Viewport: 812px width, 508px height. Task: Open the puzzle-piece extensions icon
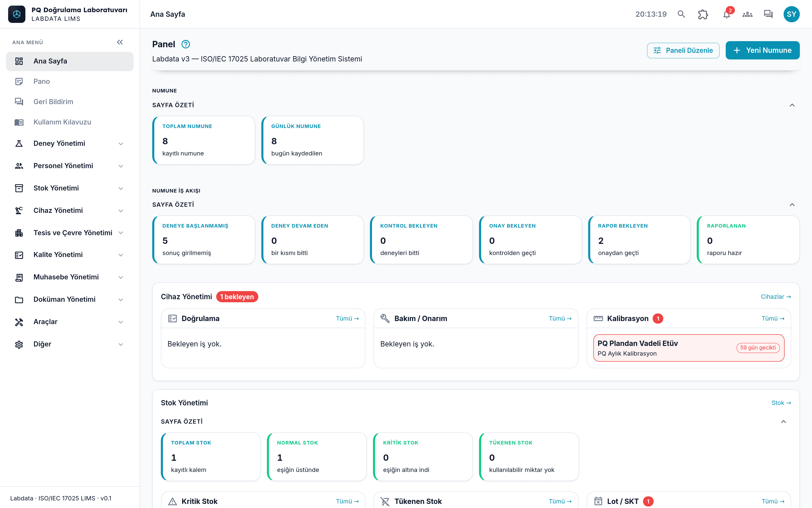pyautogui.click(x=703, y=14)
